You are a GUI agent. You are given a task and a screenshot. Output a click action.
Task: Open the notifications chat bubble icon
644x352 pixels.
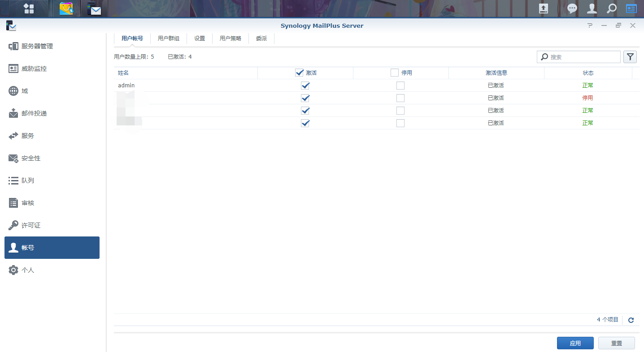pos(572,9)
